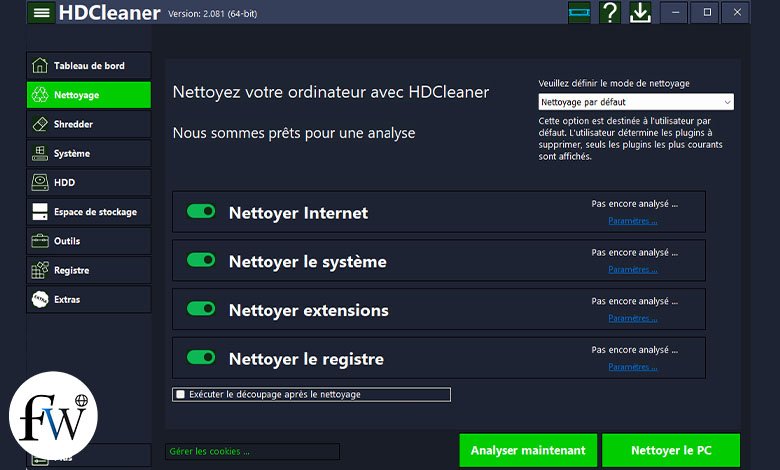Click the Gérer les cookies button
Screen dimensions: 780x470
(253, 452)
